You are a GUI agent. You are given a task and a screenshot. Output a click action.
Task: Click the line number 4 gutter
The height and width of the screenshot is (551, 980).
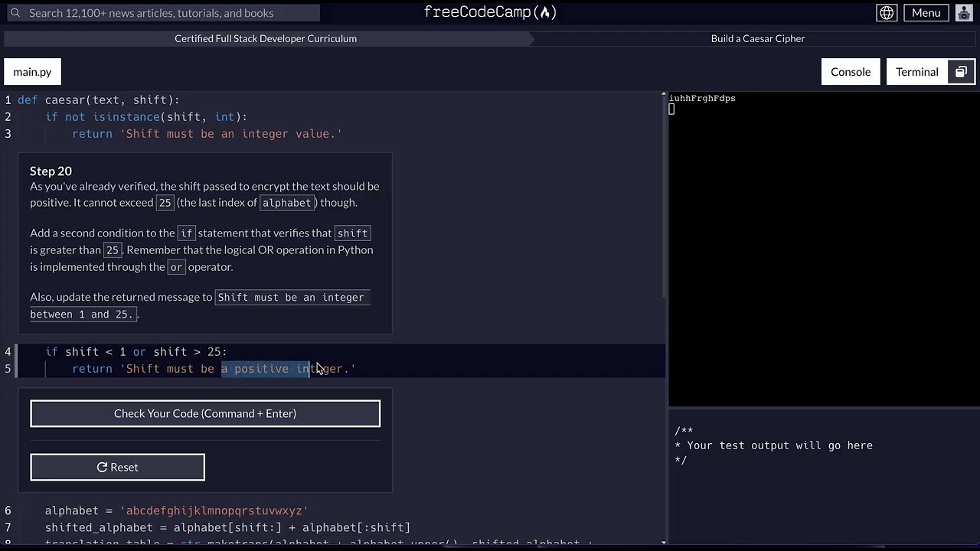pos(8,352)
